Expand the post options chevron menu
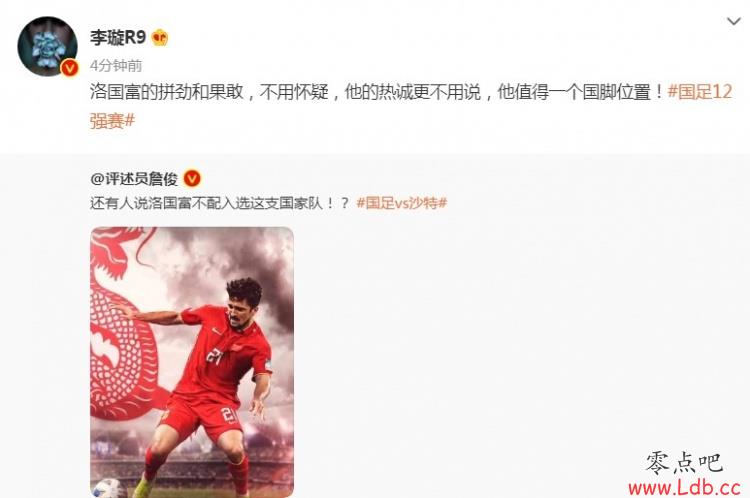This screenshot has height=498, width=750. (733, 21)
